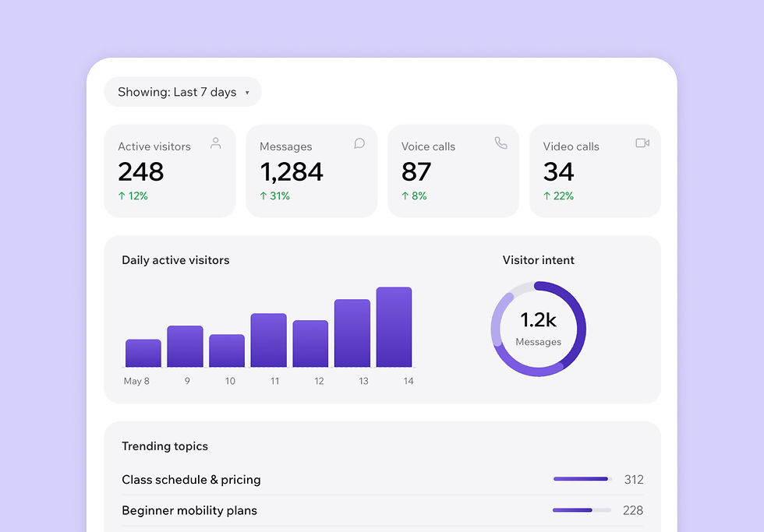Select the Voice calls value 87

point(416,172)
